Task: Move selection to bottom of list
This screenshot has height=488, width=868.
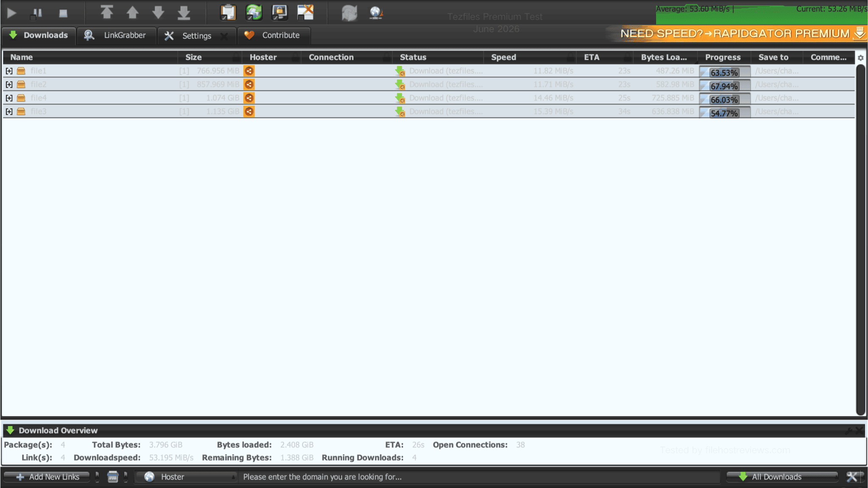Action: coord(184,12)
